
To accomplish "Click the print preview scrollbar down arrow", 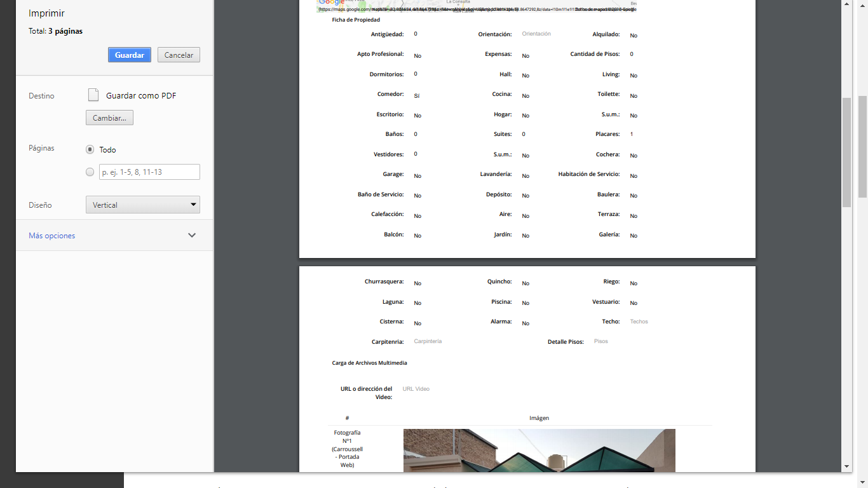I will 846,466.
